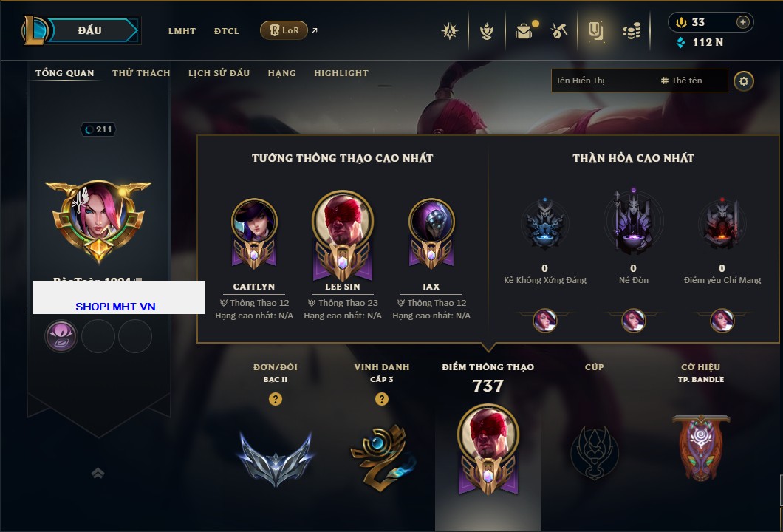
Task: Open the Collection helmet icon
Action: click(486, 32)
